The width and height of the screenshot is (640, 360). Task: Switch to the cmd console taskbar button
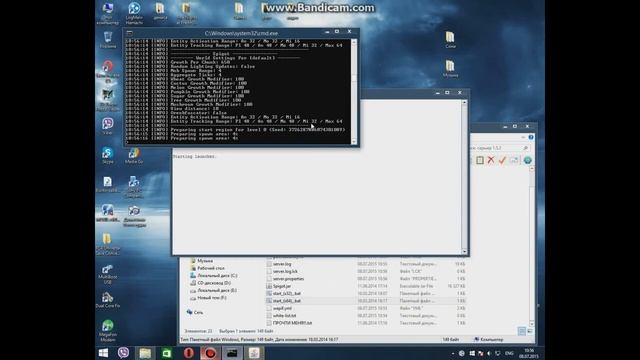232,353
